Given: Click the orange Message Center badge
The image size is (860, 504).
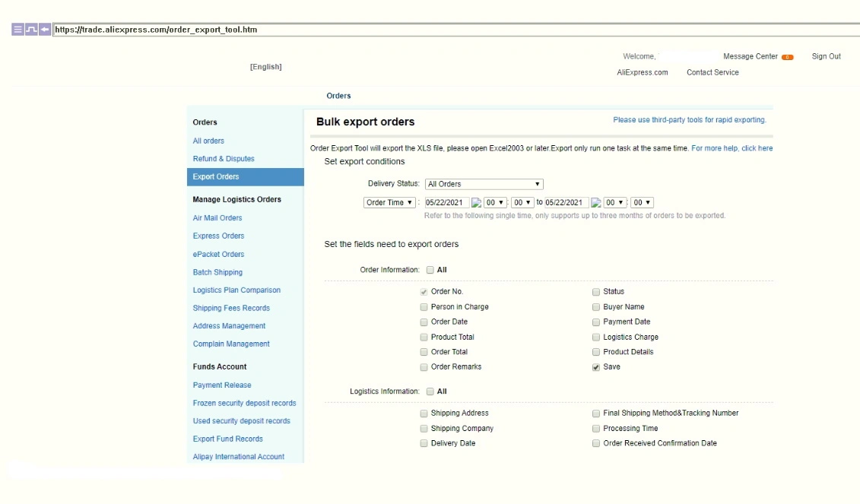Looking at the screenshot, I should [x=788, y=57].
